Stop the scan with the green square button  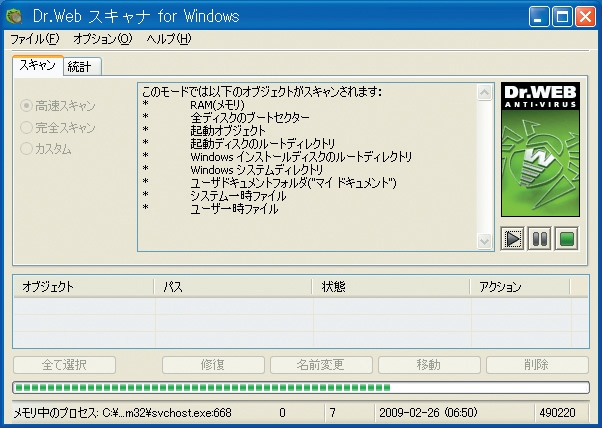[x=567, y=239]
